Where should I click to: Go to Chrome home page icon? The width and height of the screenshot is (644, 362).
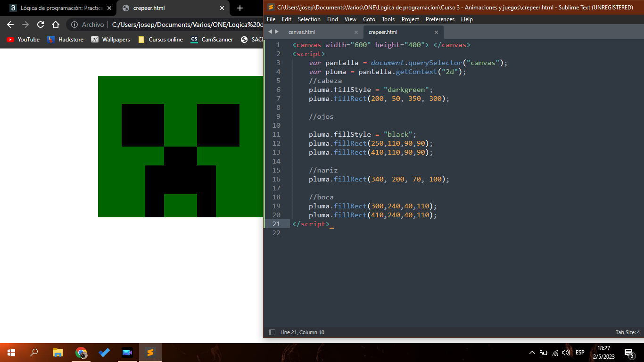[56, 25]
